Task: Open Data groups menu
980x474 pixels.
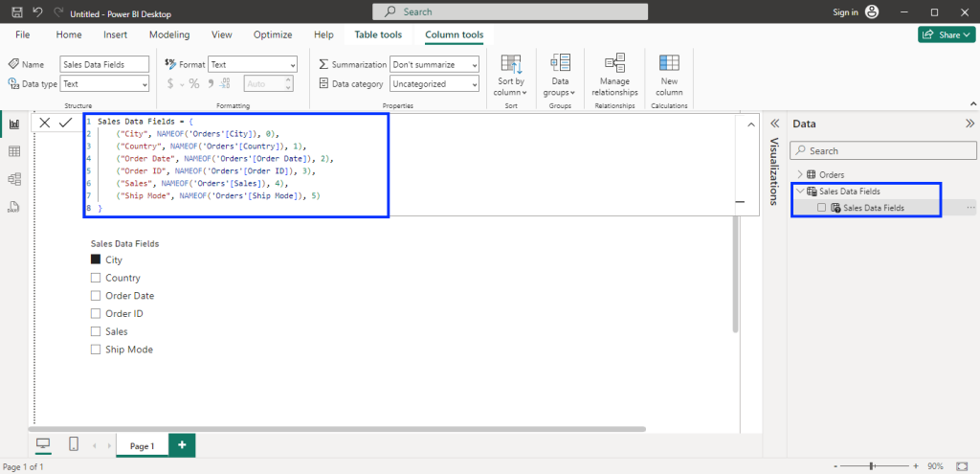Action: (560, 76)
